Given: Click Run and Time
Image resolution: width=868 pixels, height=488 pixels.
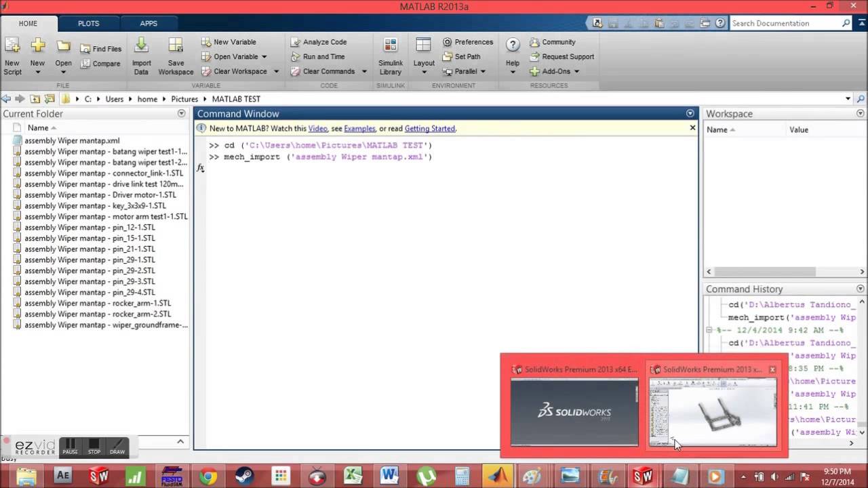Looking at the screenshot, I should coord(317,57).
